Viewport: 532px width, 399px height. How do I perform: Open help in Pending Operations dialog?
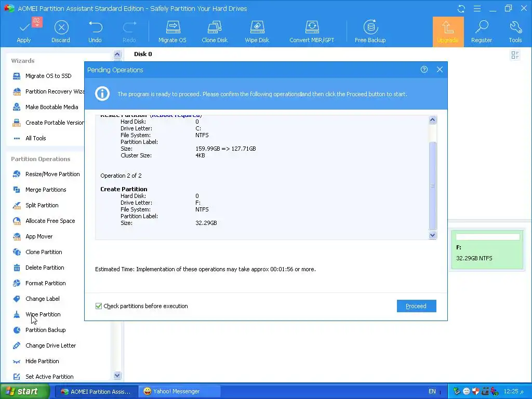424,69
